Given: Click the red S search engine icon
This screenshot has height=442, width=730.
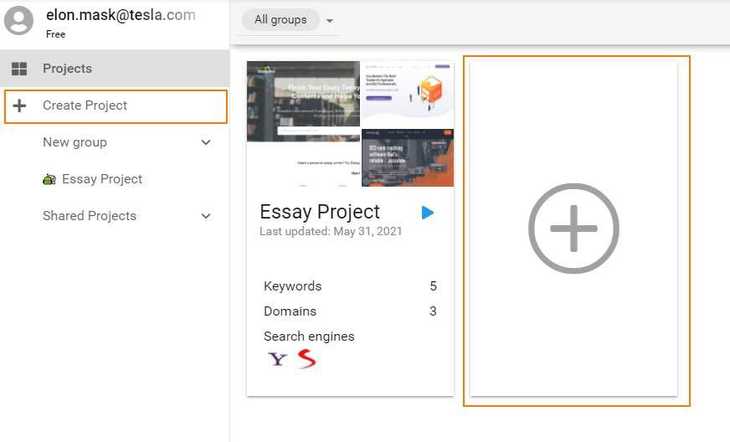Looking at the screenshot, I should coord(307,359).
